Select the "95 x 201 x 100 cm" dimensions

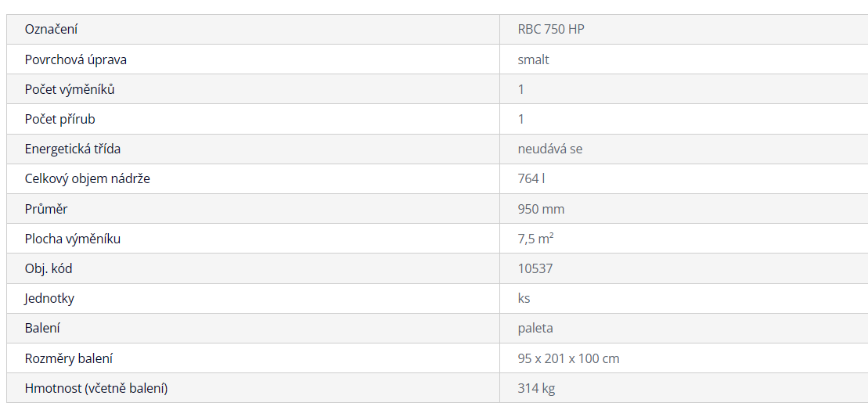click(568, 358)
